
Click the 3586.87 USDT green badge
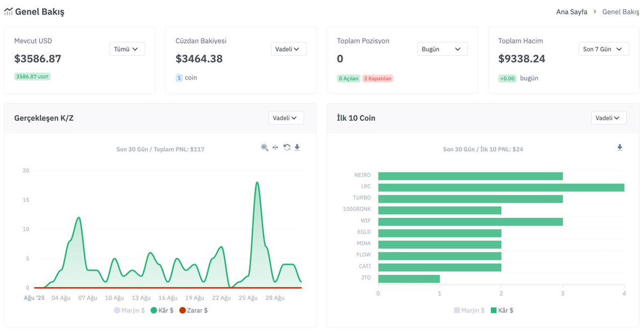[x=32, y=77]
